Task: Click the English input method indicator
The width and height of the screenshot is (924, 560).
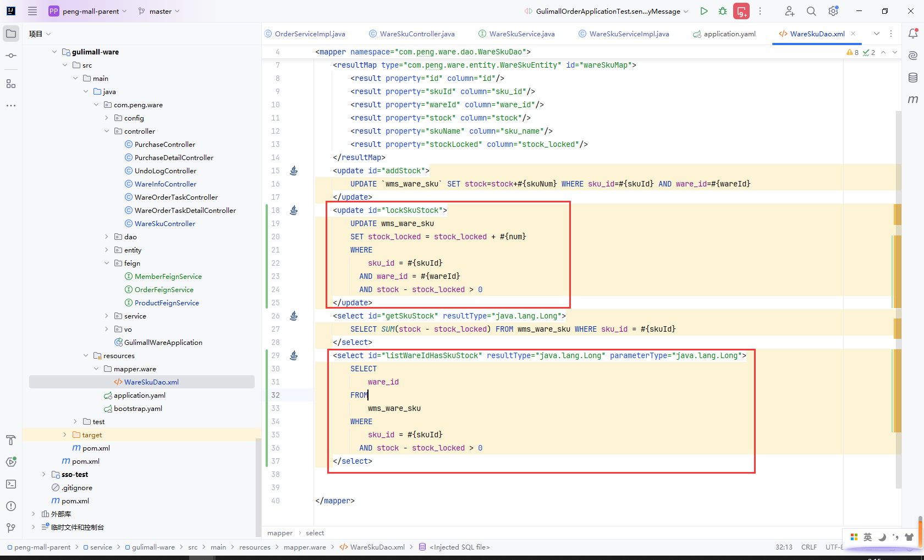Action: (867, 537)
